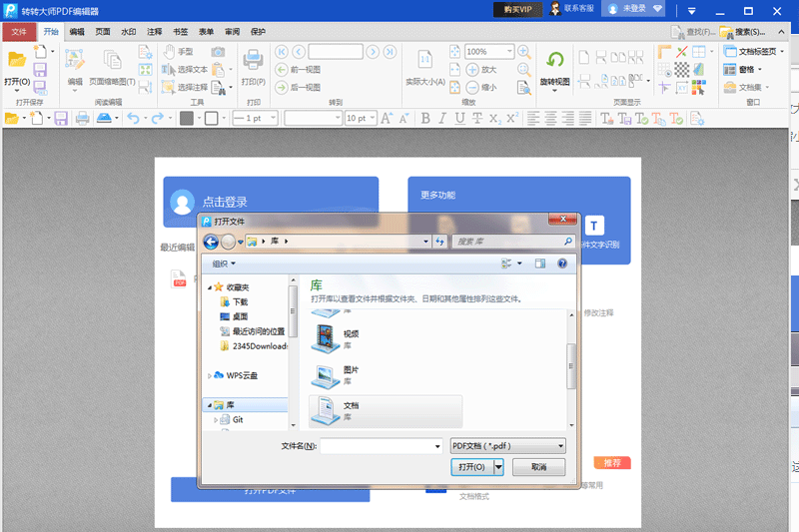Click the Bold formatting icon

point(425,119)
